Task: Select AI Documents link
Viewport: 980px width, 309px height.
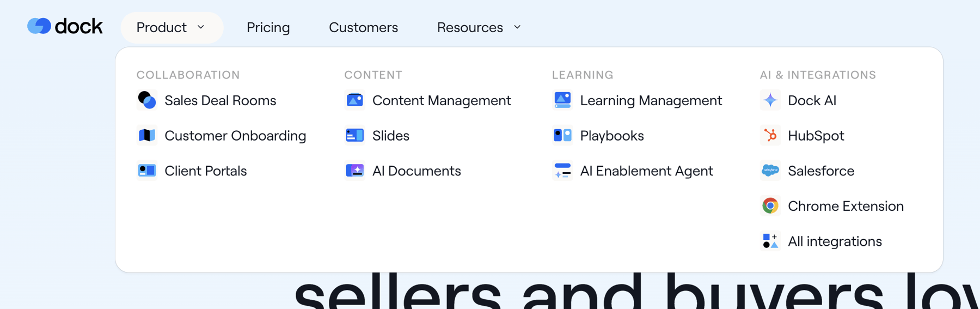Action: pyautogui.click(x=416, y=171)
